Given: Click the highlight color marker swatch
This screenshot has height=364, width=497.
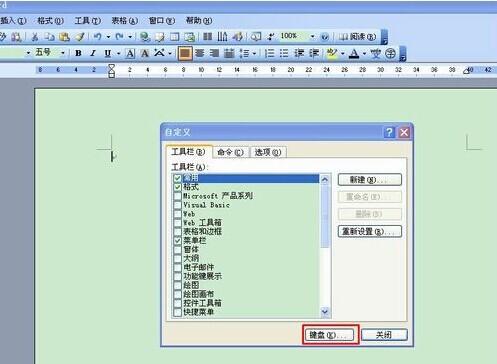Looking at the screenshot, I should [332, 53].
